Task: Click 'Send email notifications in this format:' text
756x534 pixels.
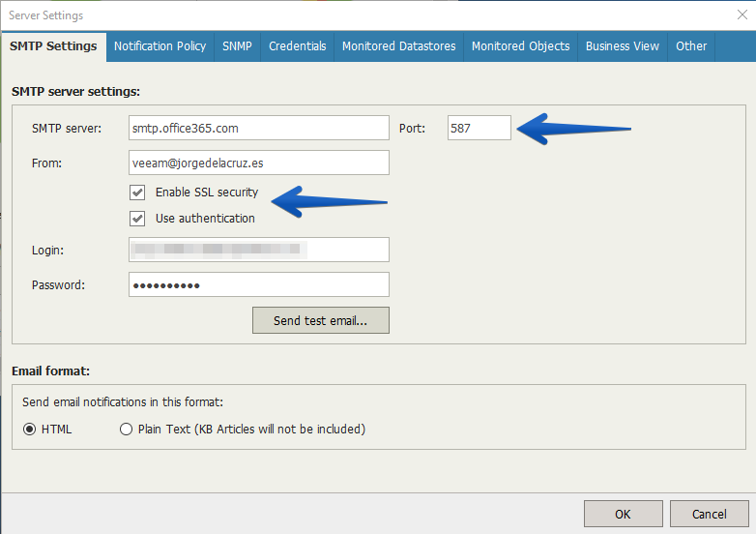Action: 123,401
